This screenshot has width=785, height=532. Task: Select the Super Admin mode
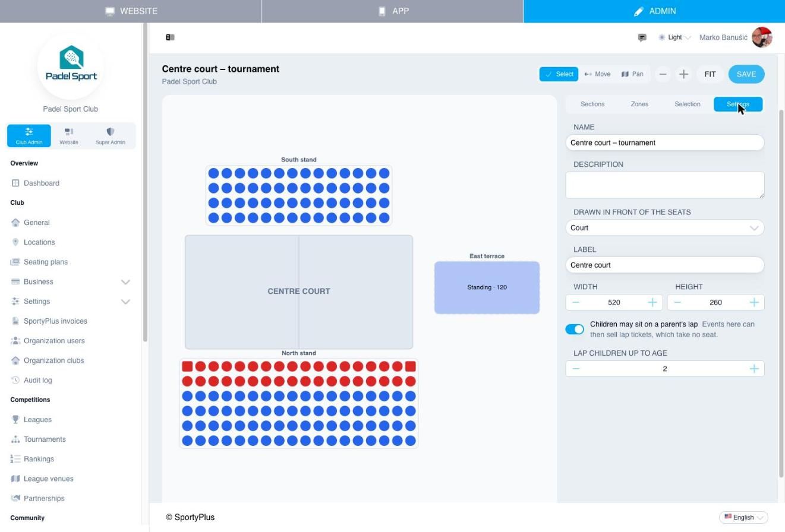(x=111, y=135)
